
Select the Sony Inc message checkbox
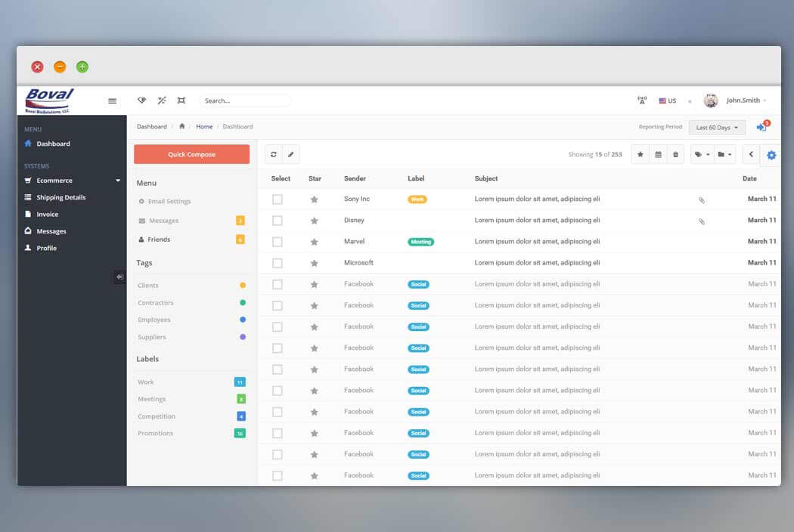(278, 199)
